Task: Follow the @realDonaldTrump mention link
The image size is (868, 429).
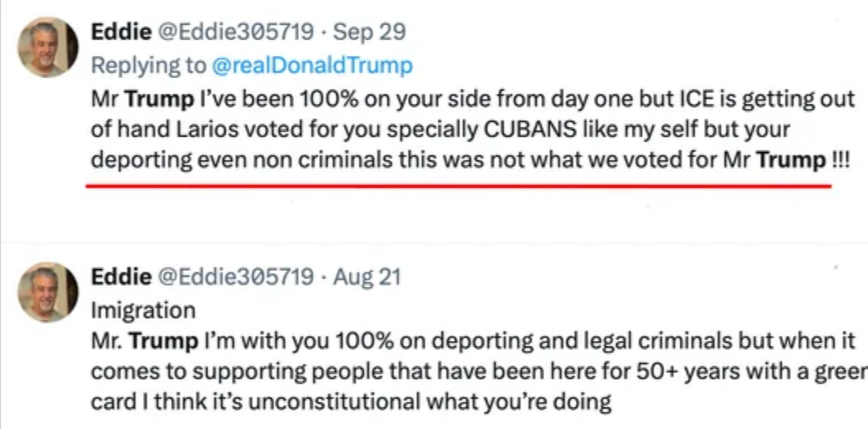Action: (309, 64)
